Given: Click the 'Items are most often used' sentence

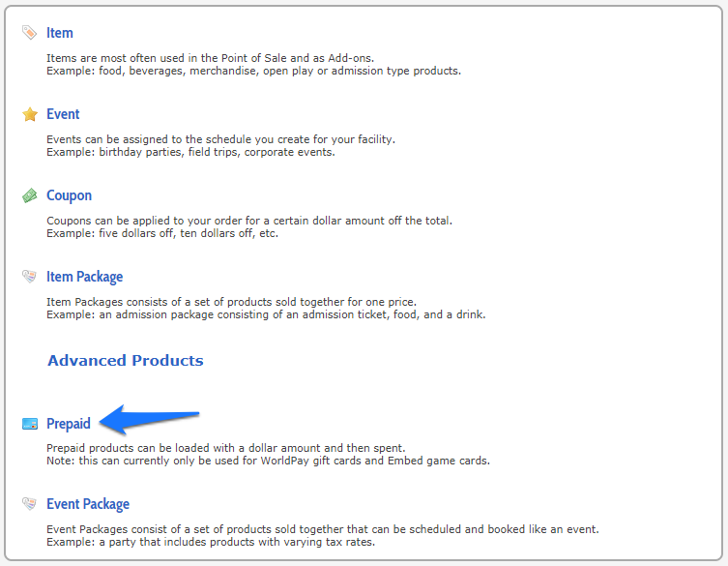Looking at the screenshot, I should (x=210, y=58).
